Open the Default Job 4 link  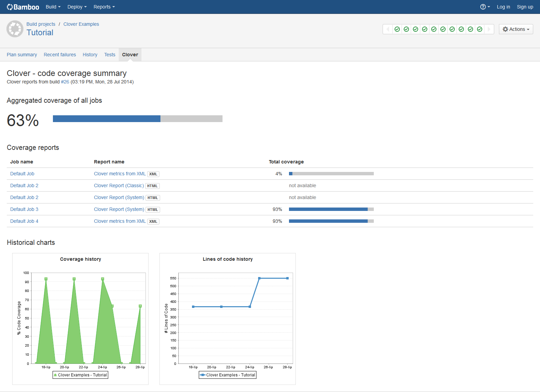click(24, 221)
